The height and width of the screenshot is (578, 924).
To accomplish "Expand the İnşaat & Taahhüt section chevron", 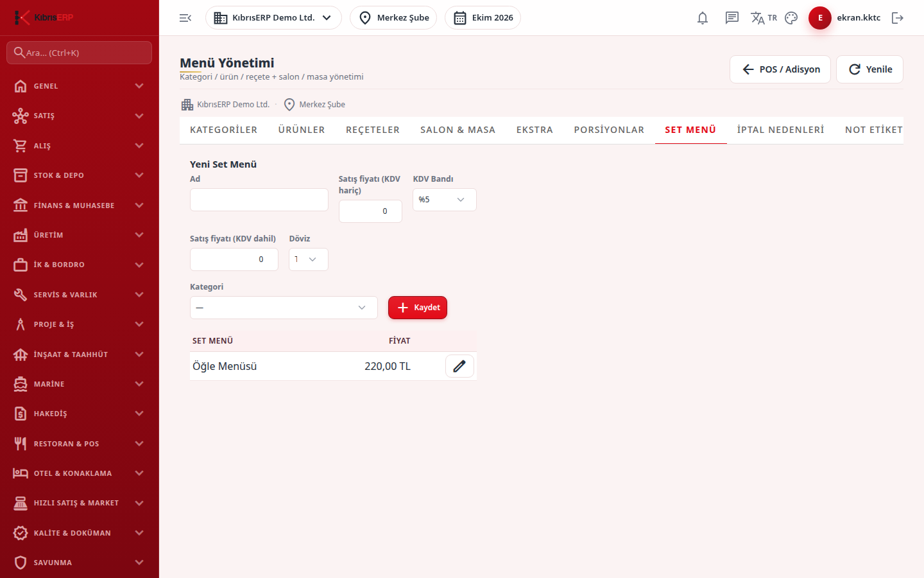I will point(139,355).
